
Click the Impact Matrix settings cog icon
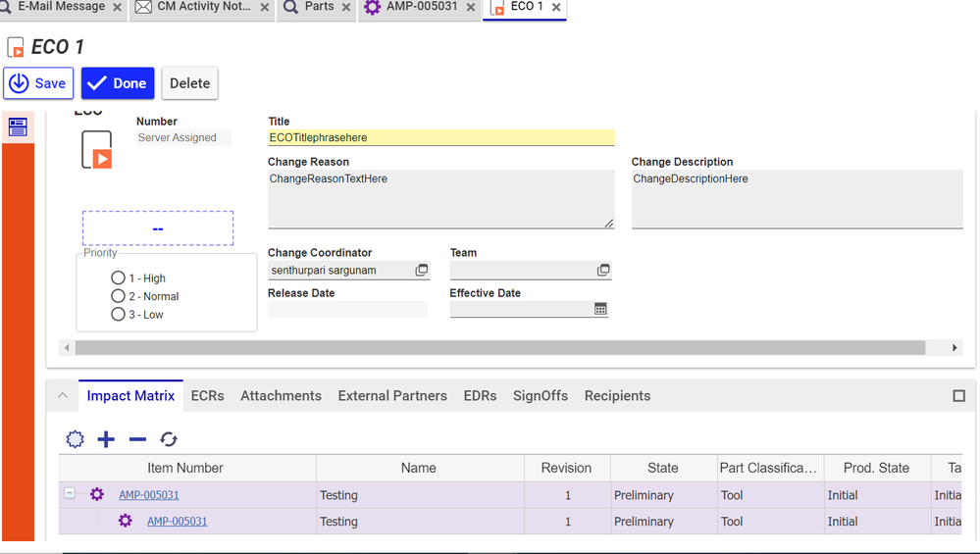(75, 439)
